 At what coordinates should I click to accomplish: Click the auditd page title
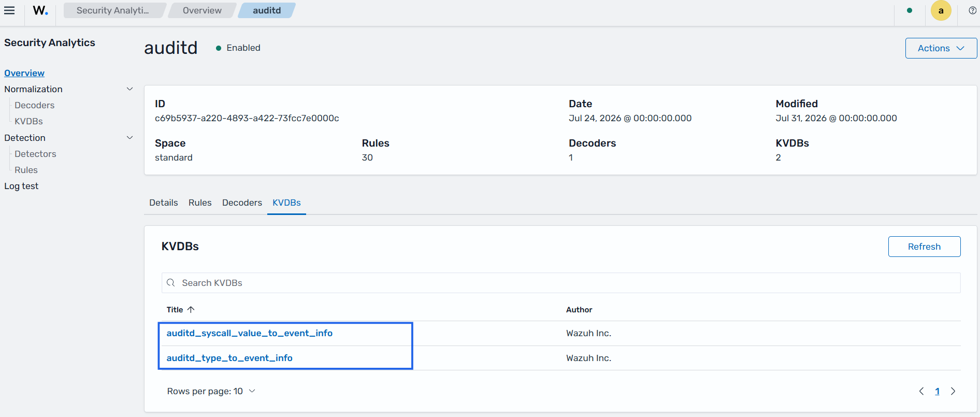pyautogui.click(x=171, y=48)
